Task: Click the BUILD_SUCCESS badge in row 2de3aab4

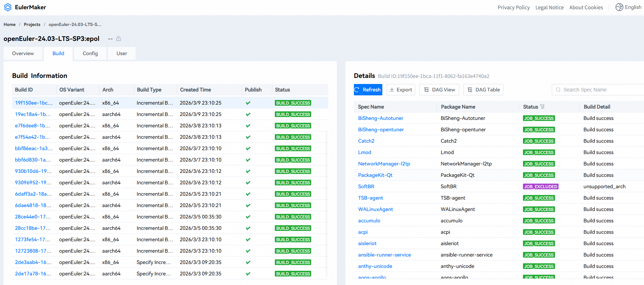Action: (x=293, y=262)
